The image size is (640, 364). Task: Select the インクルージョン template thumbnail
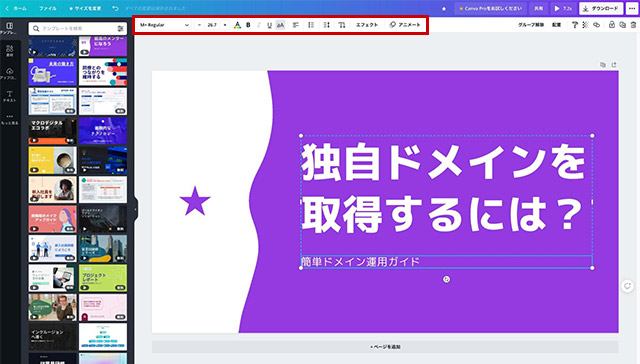click(x=53, y=337)
